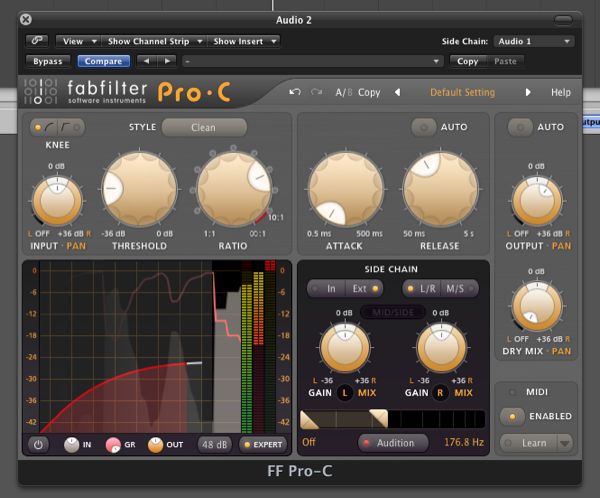Toggle the MIDI ENABLED button
The image size is (600, 498).
[x=538, y=416]
